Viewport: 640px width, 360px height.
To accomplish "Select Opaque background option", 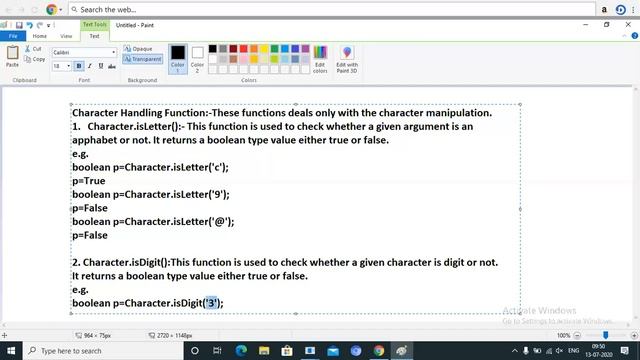I will [x=138, y=49].
